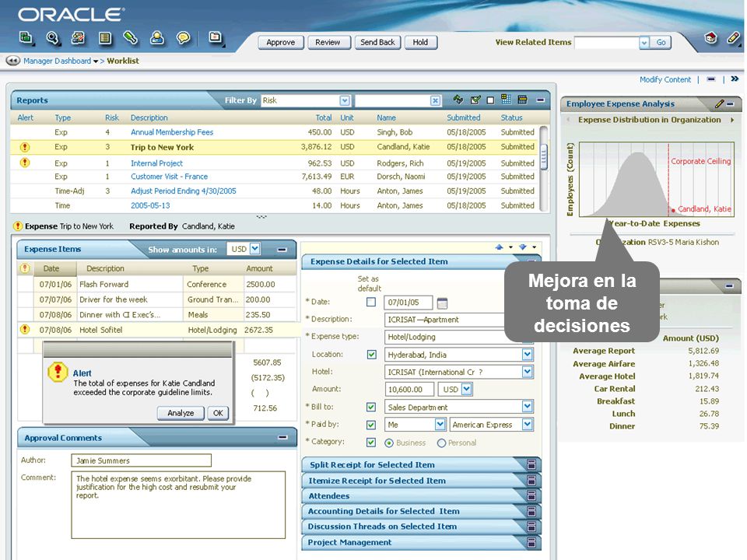Click the Hold button

click(421, 42)
